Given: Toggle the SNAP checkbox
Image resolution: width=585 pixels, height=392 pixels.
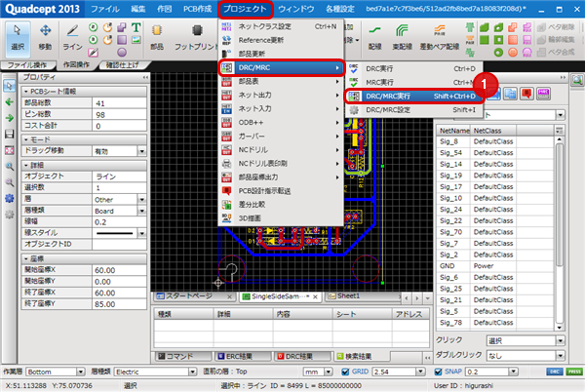Looking at the screenshot, I should point(439,372).
